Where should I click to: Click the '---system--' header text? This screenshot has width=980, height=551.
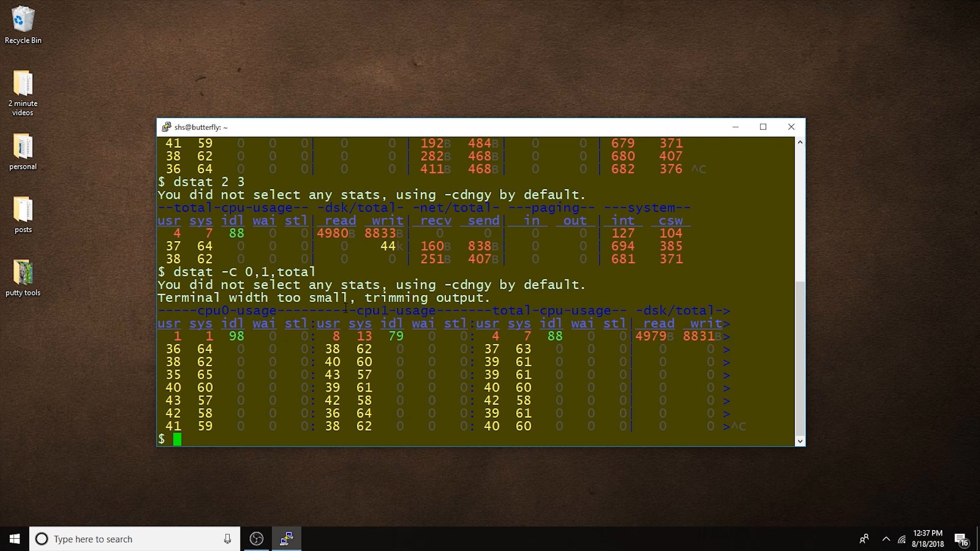point(647,208)
